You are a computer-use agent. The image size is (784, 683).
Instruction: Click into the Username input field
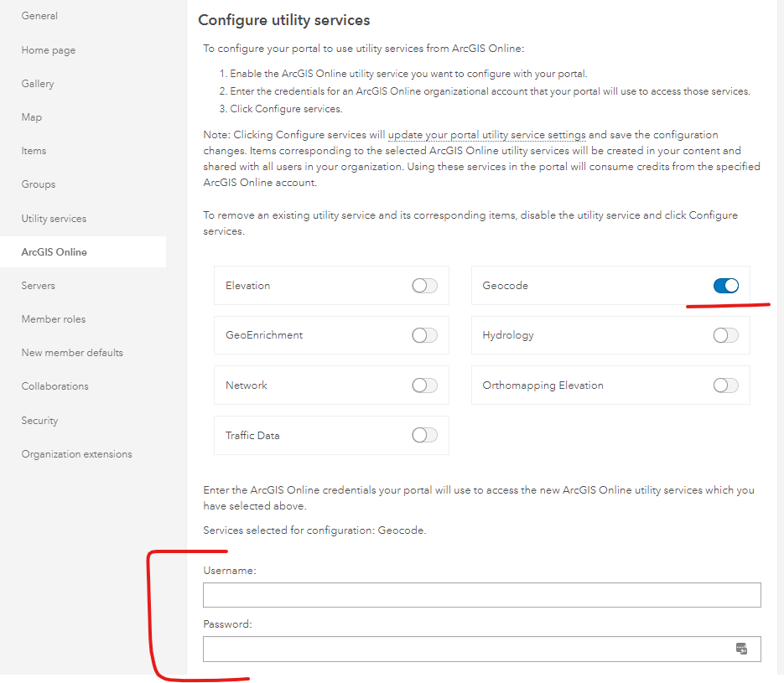481,595
